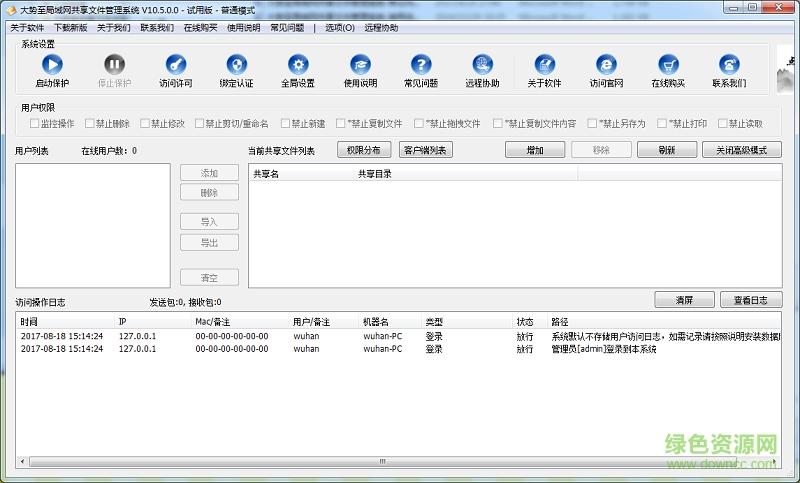The height and width of the screenshot is (483, 800).
Task: Click the 权限分布 button
Action: coord(364,150)
